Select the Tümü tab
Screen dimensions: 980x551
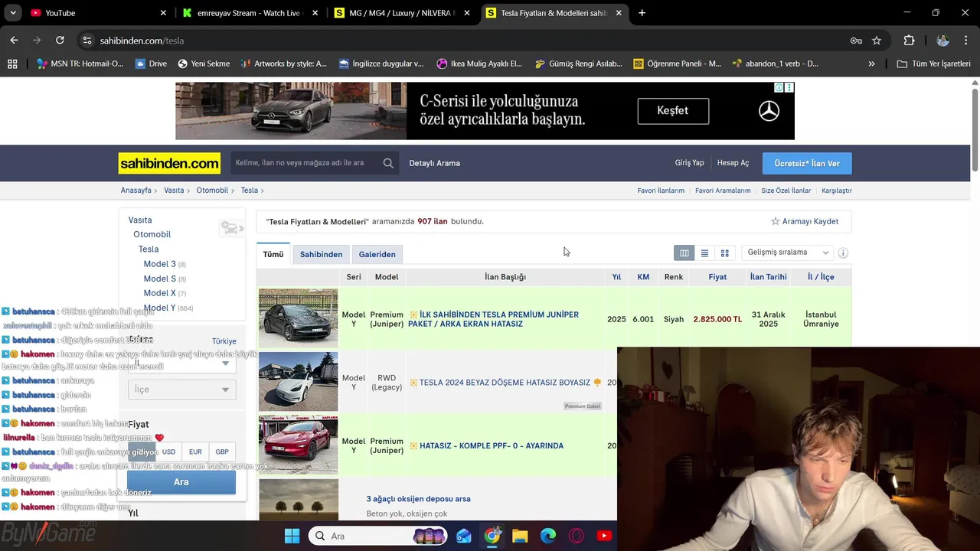click(273, 254)
